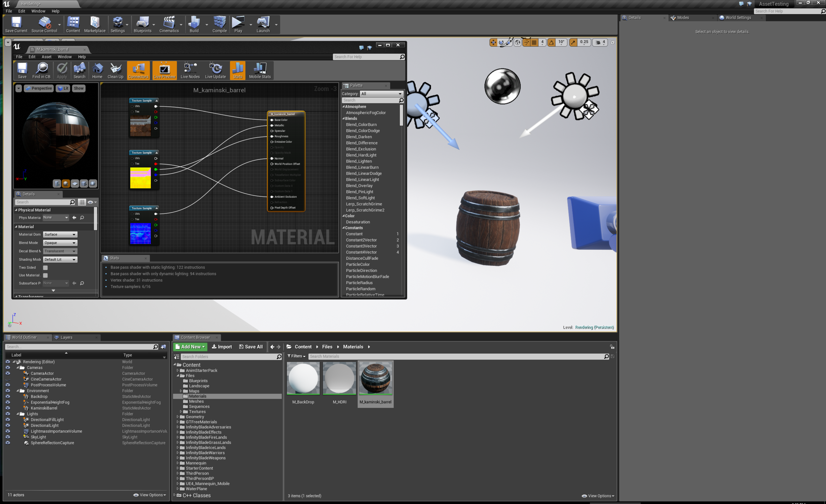The width and height of the screenshot is (826, 504).
Task: Click Compile in main toolbar
Action: [x=220, y=24]
